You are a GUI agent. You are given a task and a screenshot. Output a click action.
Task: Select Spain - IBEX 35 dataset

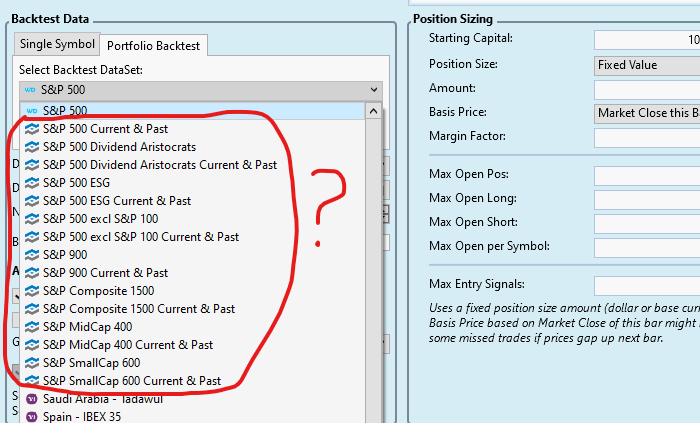tap(192, 417)
